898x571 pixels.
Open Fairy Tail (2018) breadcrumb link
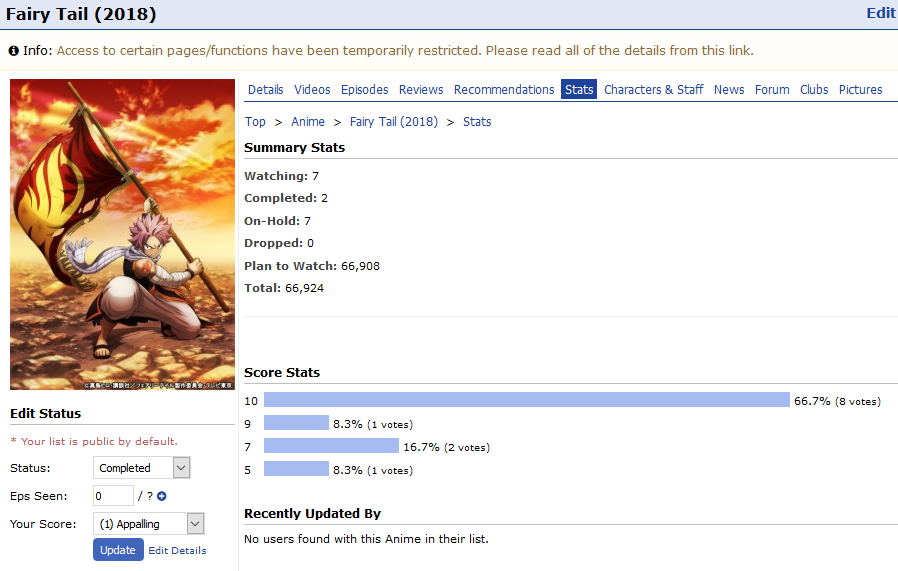pos(393,122)
